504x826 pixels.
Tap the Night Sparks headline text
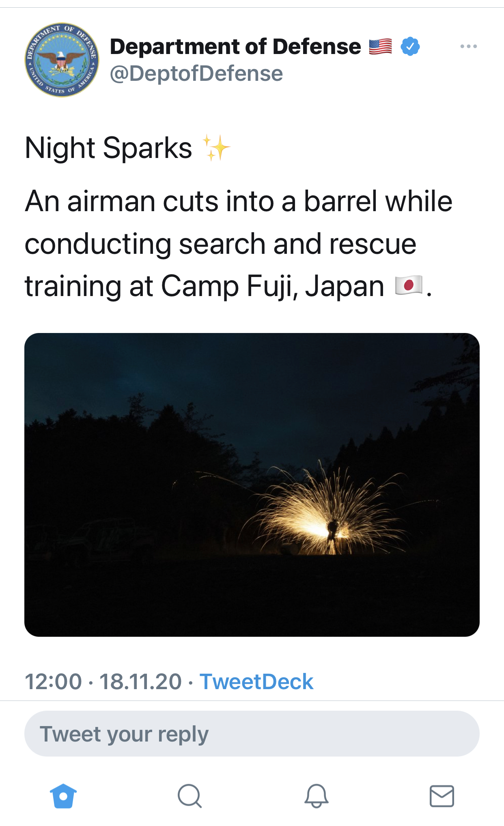click(x=108, y=148)
